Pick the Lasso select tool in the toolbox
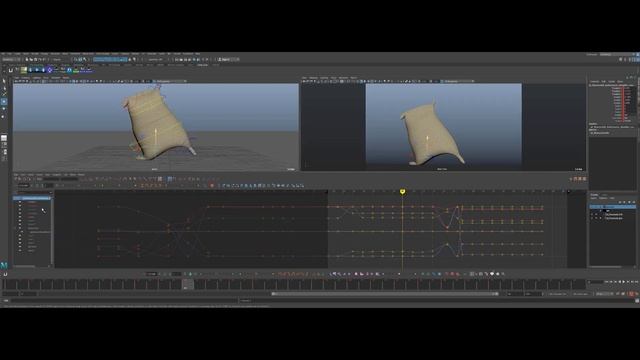Image resolution: width=640 pixels, height=360 pixels. 4,87
